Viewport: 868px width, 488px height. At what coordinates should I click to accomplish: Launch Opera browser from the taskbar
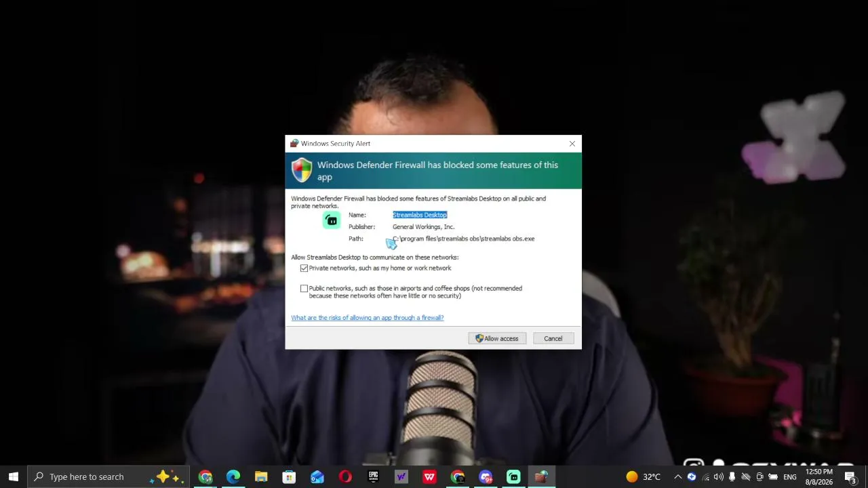tap(345, 477)
